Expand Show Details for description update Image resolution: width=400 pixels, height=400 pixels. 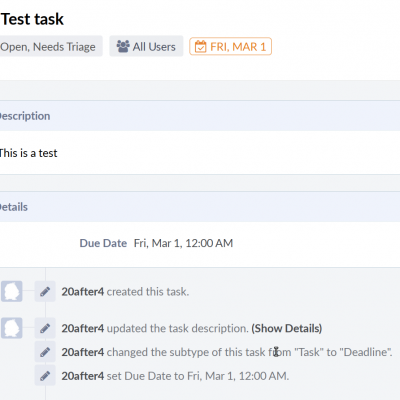pos(287,328)
